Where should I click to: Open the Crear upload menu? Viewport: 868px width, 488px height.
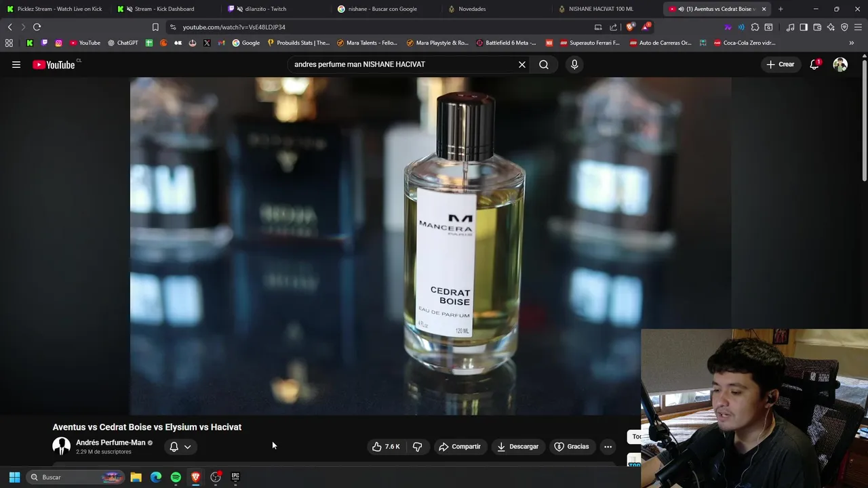781,64
